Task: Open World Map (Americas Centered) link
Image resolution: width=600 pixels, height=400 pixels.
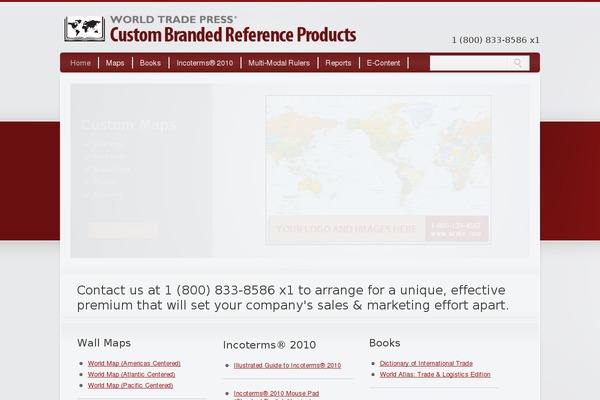Action: point(134,363)
